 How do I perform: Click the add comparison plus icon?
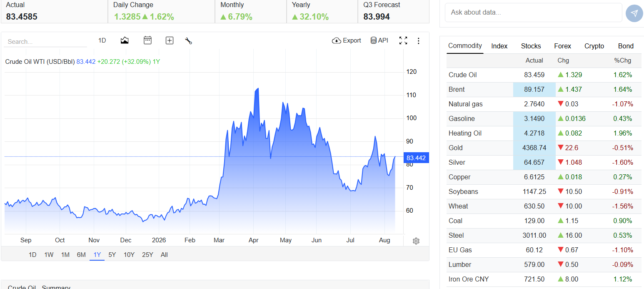pos(169,40)
